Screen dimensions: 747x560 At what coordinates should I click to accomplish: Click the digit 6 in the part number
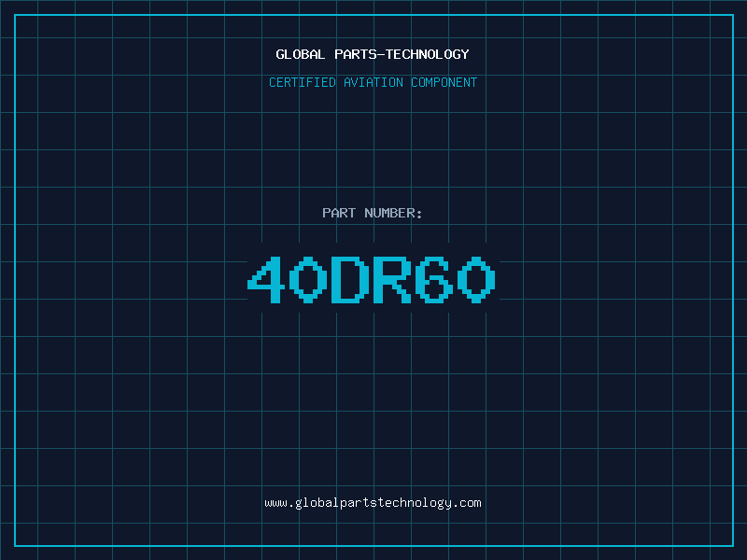click(x=434, y=279)
